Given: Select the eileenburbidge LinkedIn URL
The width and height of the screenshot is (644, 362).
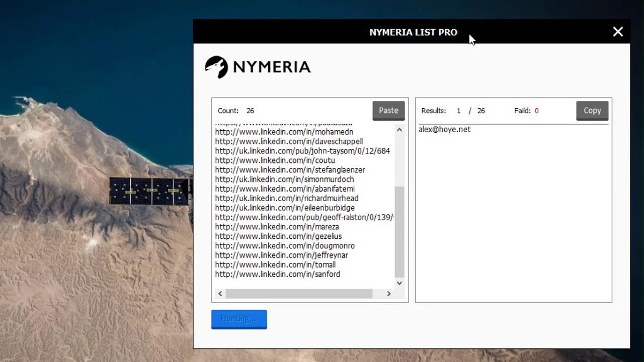Looking at the screenshot, I should [285, 208].
